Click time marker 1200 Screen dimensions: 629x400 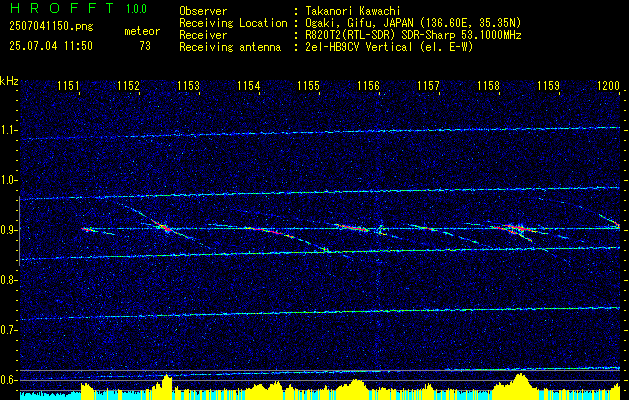click(x=608, y=86)
